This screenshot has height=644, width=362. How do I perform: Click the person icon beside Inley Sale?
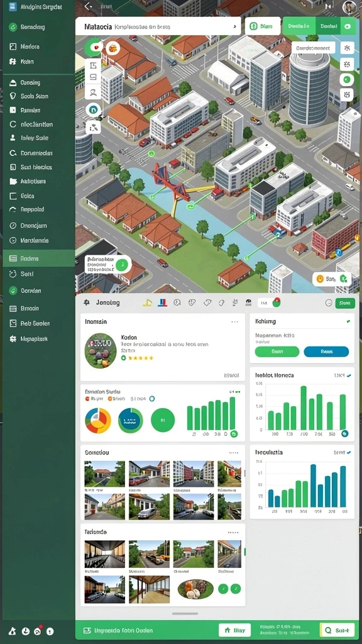13,138
